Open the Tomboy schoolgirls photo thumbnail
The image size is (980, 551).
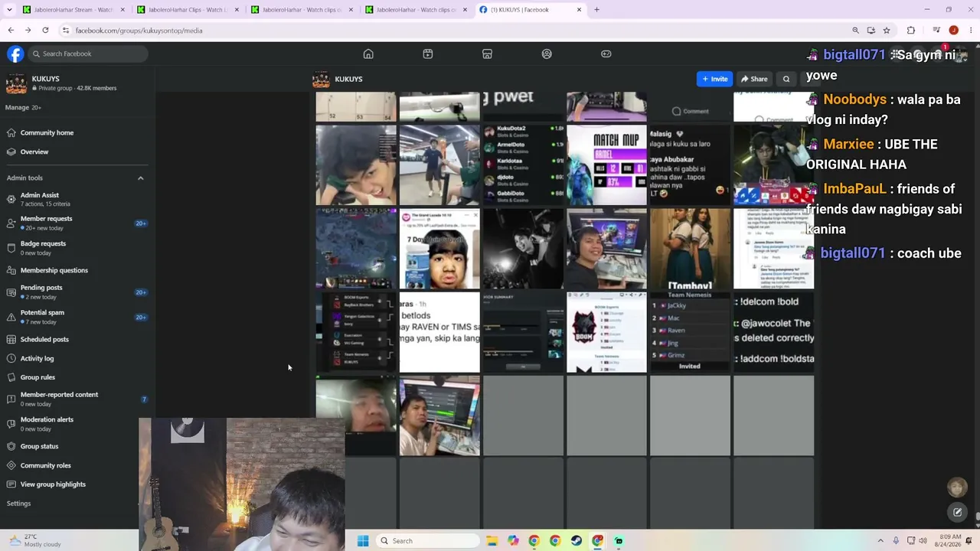pos(690,249)
